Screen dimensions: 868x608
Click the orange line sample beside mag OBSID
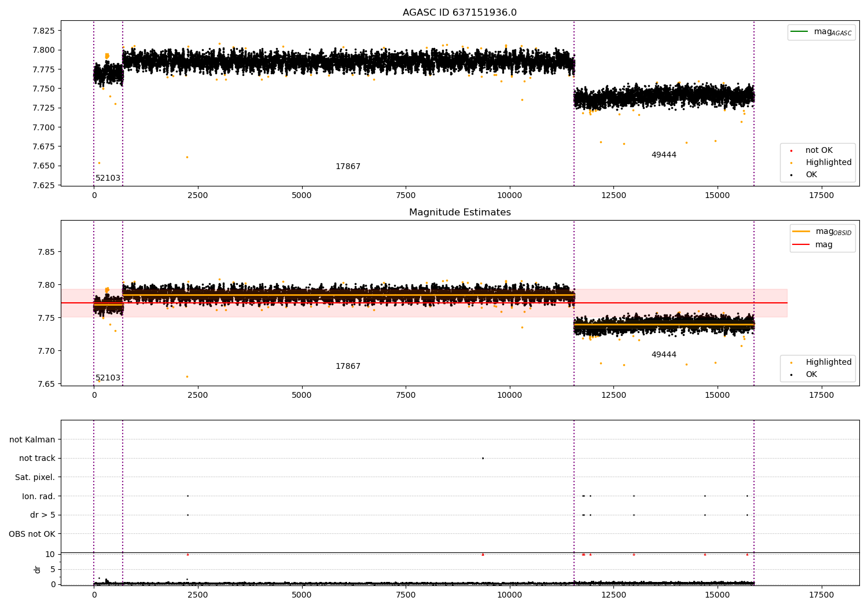pos(801,232)
